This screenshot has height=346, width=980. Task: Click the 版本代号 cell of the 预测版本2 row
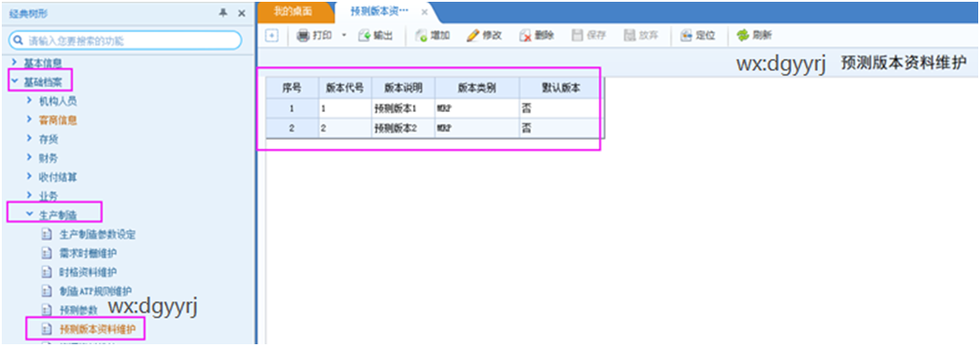coord(345,128)
